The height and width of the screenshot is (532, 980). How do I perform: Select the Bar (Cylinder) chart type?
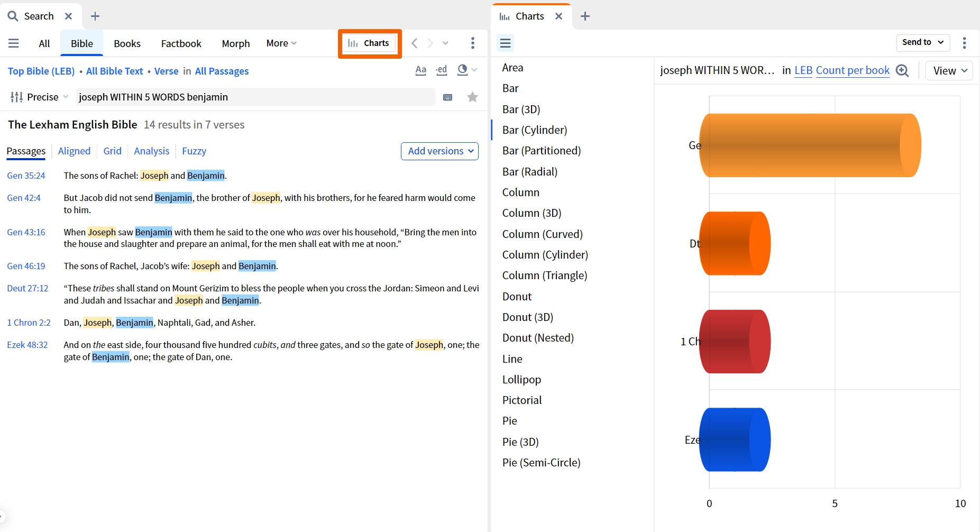pyautogui.click(x=535, y=130)
